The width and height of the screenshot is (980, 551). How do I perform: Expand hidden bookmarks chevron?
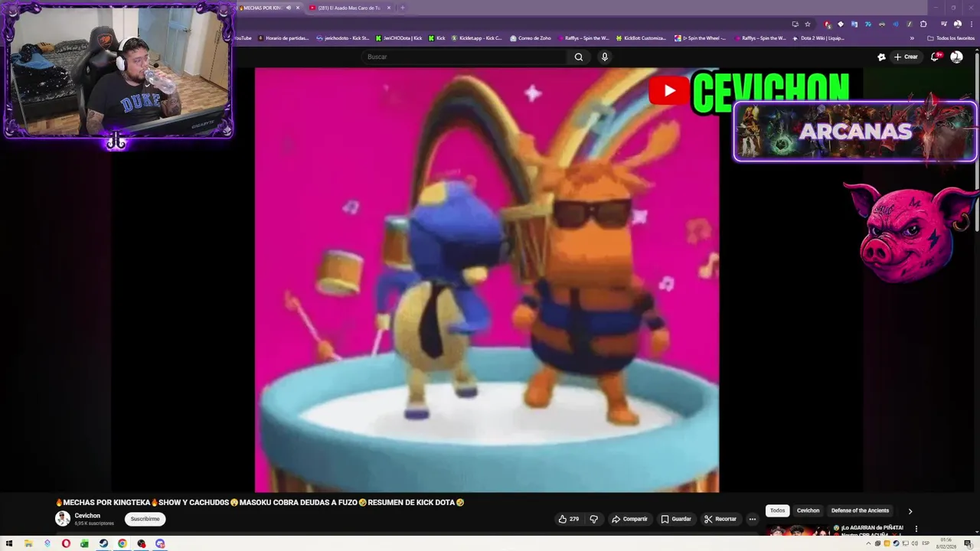click(912, 37)
